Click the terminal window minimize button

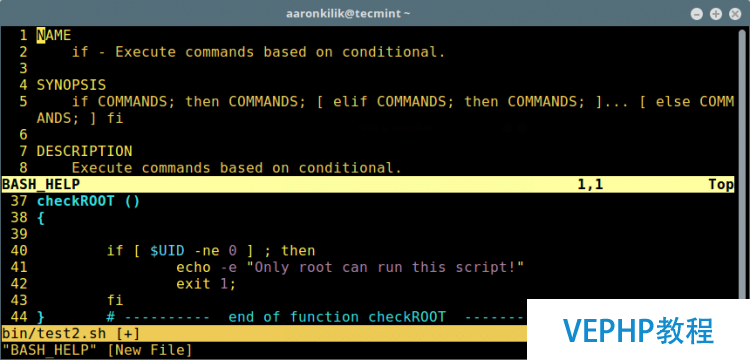tap(696, 14)
